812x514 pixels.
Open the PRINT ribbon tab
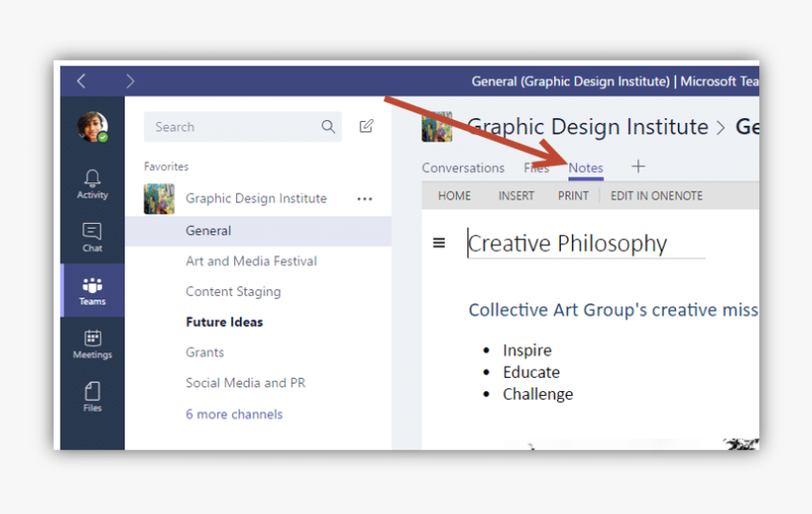(573, 196)
